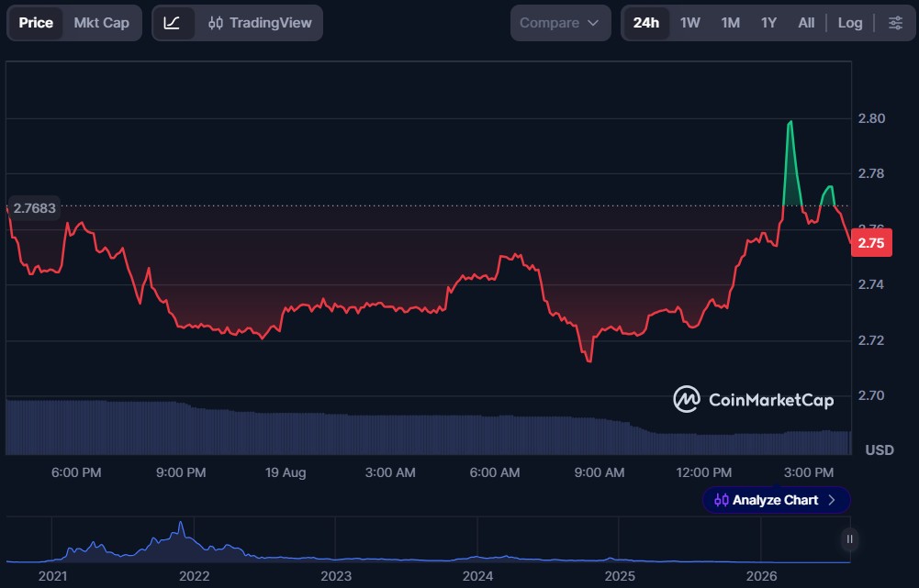Click 2024 on the history range navigator
This screenshot has width=919, height=588.
click(x=477, y=576)
